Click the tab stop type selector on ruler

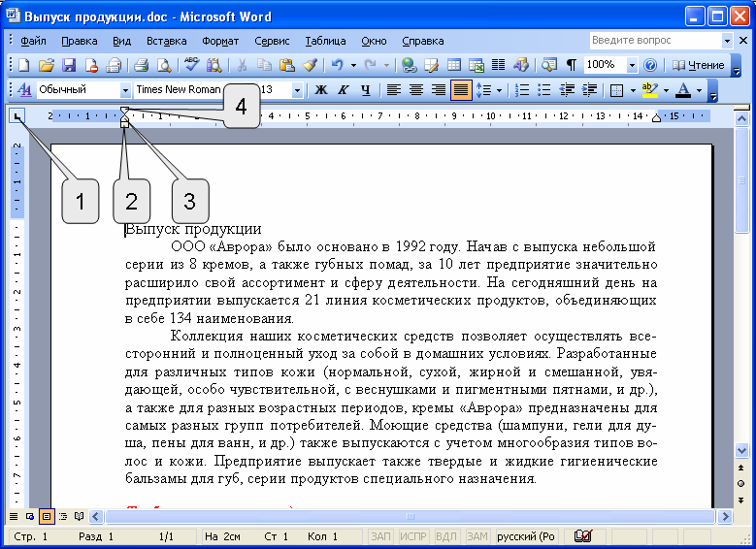tap(16, 116)
